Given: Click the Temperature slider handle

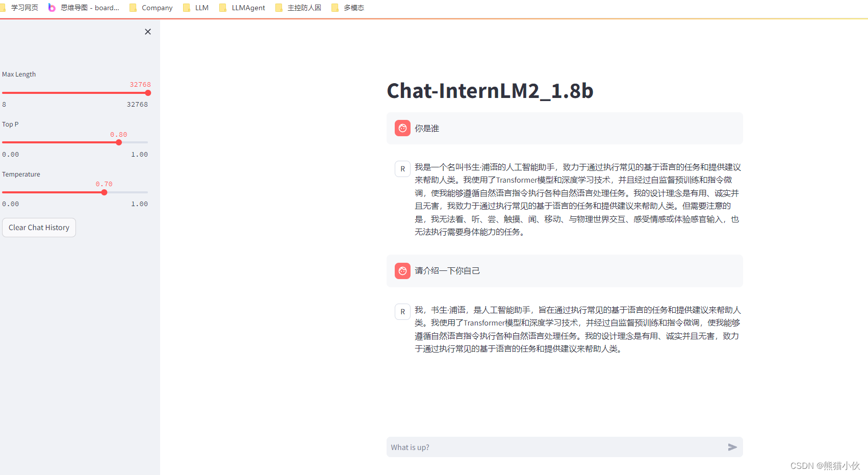Looking at the screenshot, I should tap(104, 192).
